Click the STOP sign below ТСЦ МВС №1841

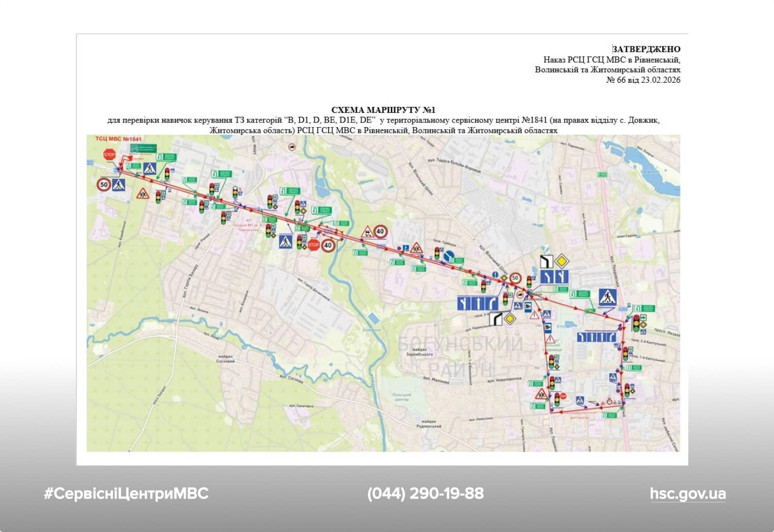point(109,155)
